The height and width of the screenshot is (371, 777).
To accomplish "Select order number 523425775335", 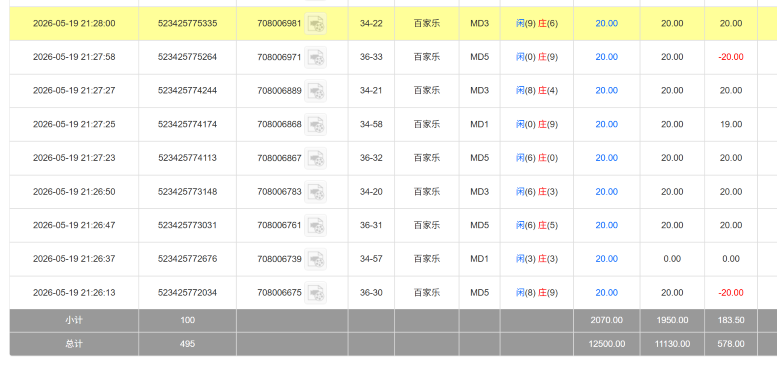I will (187, 23).
